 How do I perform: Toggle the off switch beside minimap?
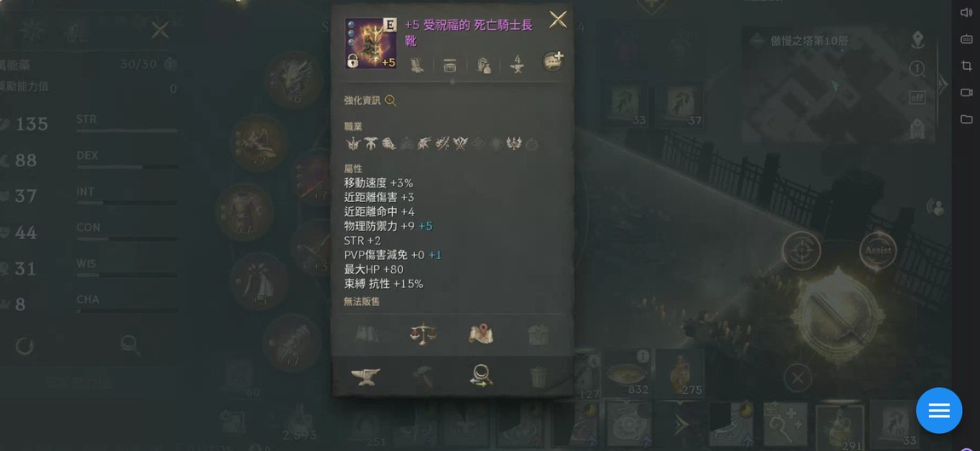coord(917,97)
